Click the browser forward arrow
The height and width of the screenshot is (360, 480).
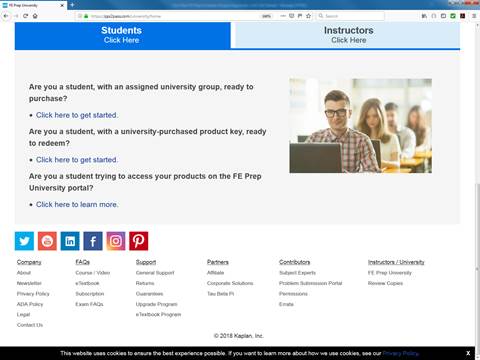(16, 16)
